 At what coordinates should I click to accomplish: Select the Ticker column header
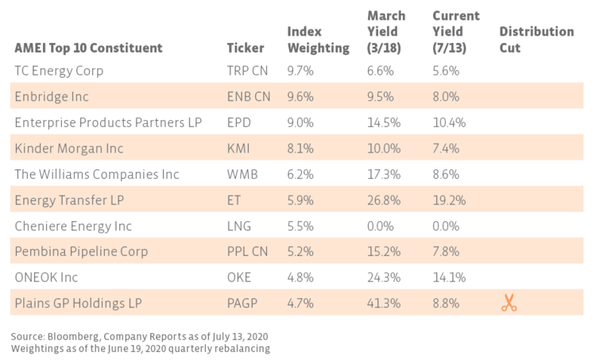coord(244,48)
